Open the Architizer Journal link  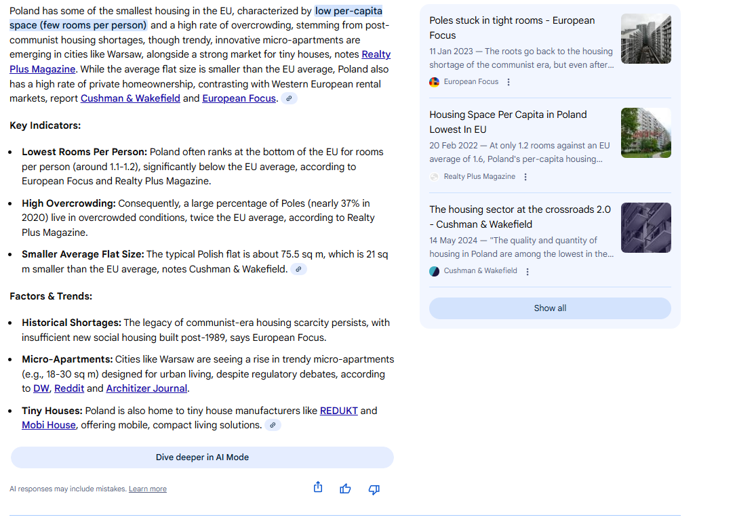point(146,388)
